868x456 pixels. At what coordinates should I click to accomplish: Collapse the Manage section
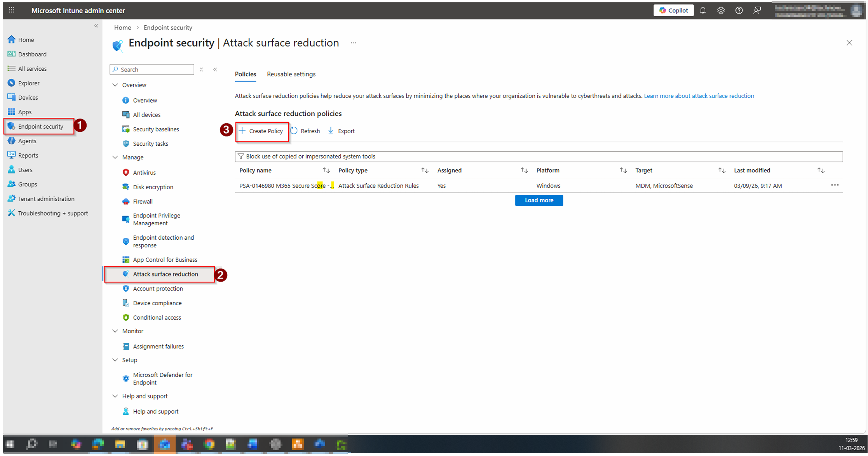pyautogui.click(x=115, y=157)
